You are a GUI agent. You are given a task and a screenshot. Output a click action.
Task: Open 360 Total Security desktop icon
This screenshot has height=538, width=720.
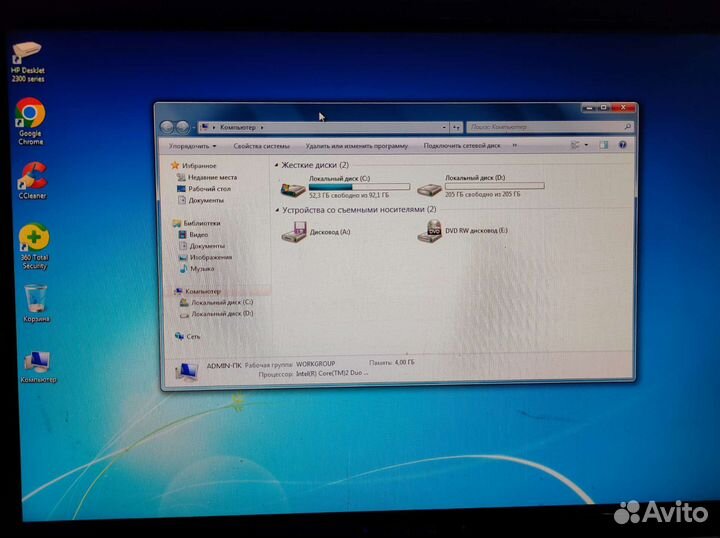click(33, 238)
